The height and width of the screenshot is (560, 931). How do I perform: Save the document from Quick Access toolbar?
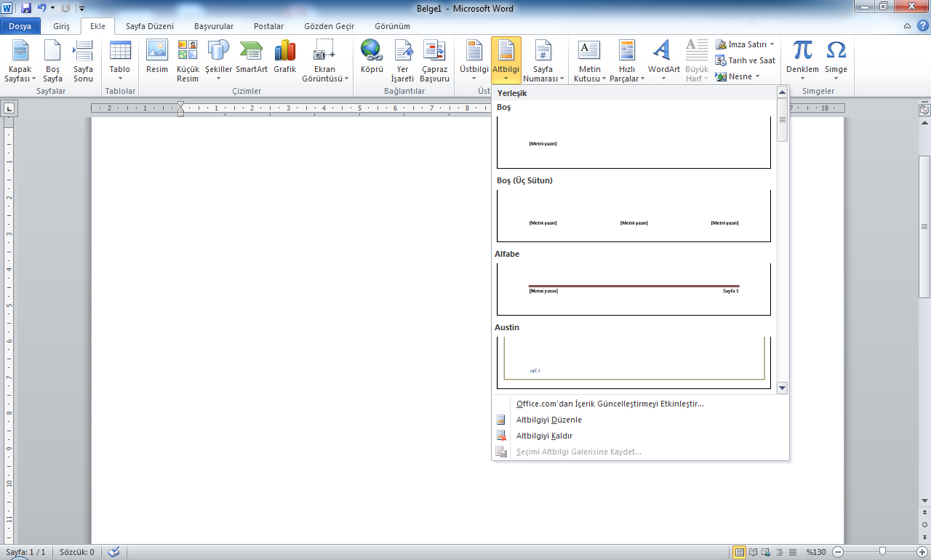click(x=26, y=9)
